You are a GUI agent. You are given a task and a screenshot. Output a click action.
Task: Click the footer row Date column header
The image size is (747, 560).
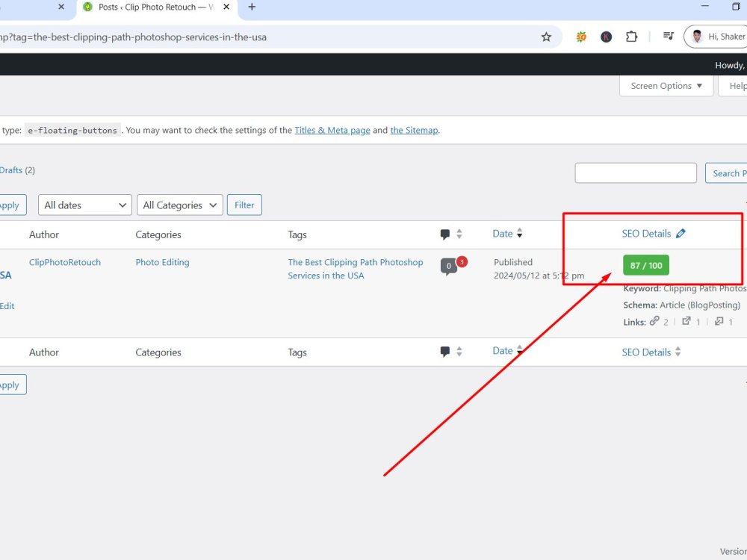point(502,351)
